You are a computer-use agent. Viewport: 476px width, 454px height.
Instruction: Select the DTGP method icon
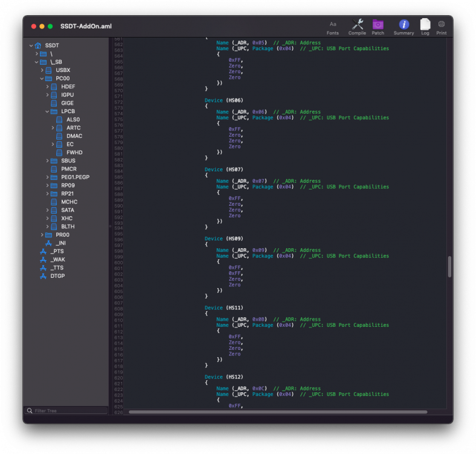[x=44, y=276]
